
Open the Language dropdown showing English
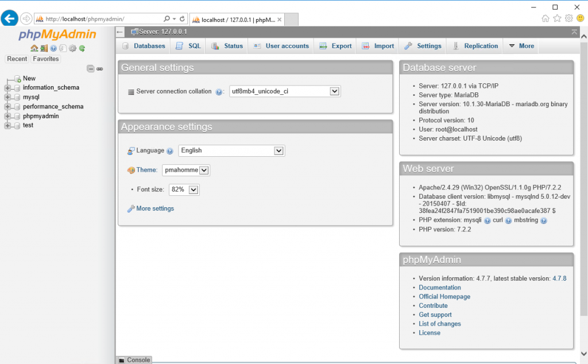(231, 150)
